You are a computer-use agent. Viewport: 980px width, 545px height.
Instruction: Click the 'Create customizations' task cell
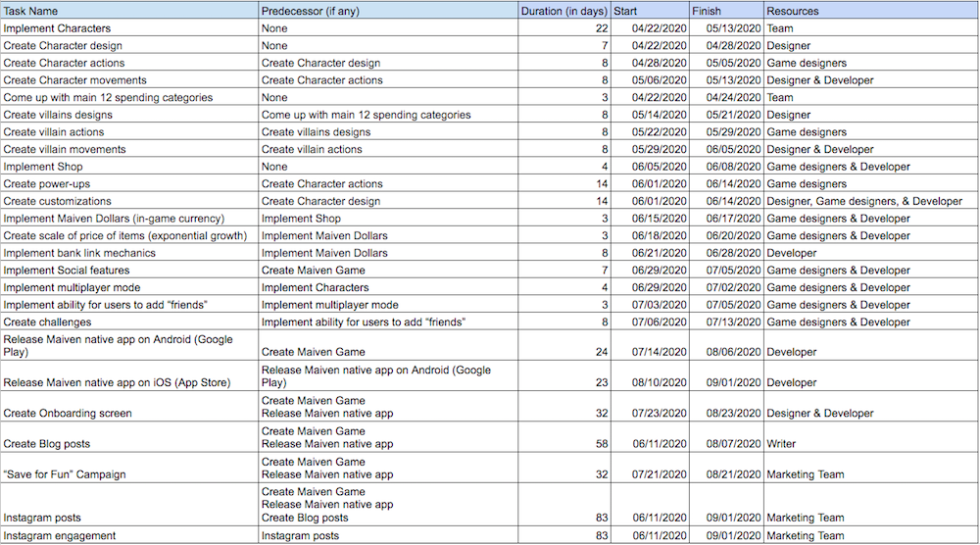[x=129, y=201]
